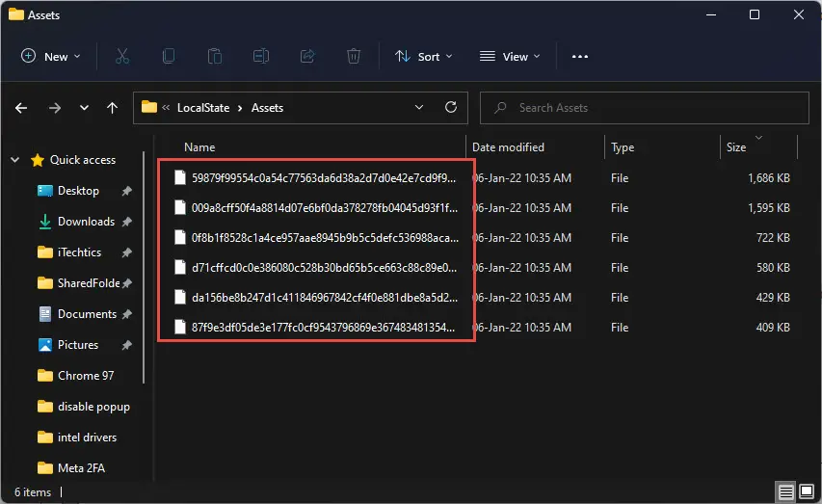Select Quick access in sidebar
Image resolution: width=822 pixels, height=504 pixels.
coord(82,160)
